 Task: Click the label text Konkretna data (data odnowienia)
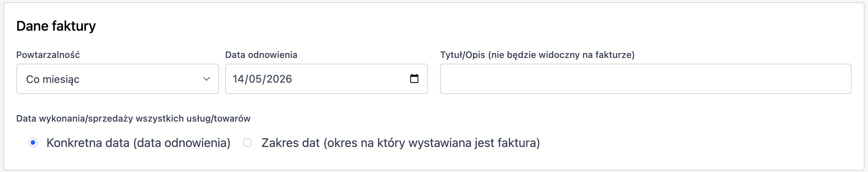pos(138,143)
